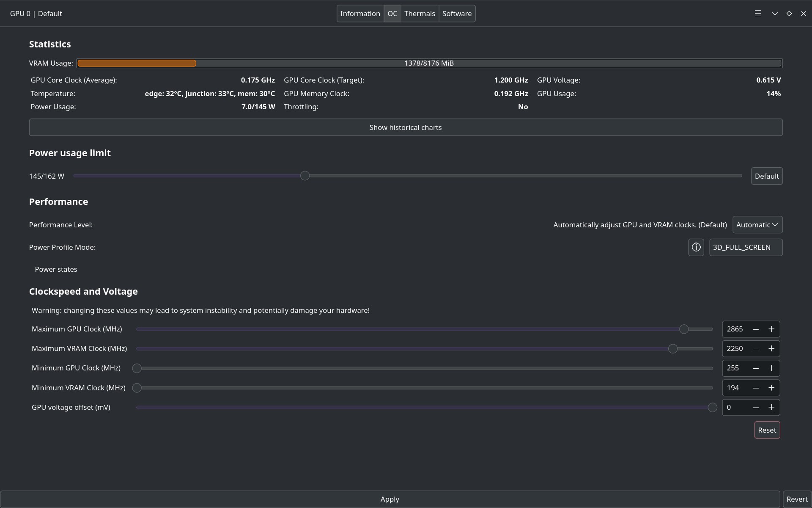Click the Show historical charts button
The height and width of the screenshot is (508, 812).
point(406,127)
